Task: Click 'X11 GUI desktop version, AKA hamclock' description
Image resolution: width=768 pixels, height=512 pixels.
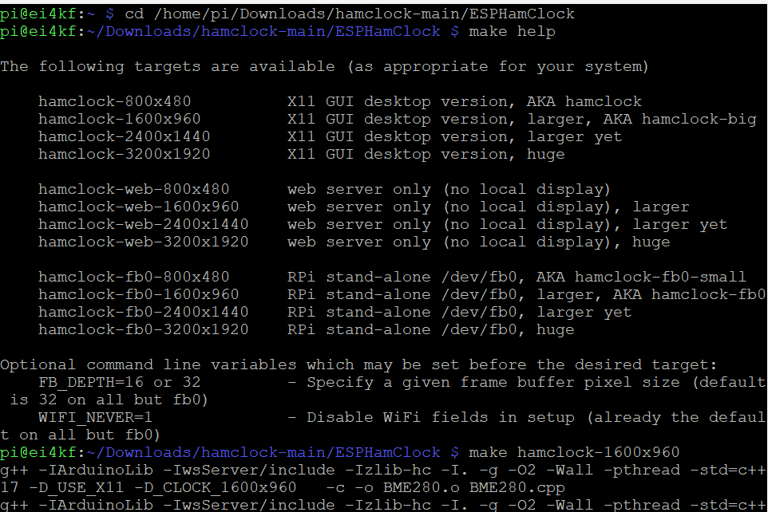Action: [464, 102]
